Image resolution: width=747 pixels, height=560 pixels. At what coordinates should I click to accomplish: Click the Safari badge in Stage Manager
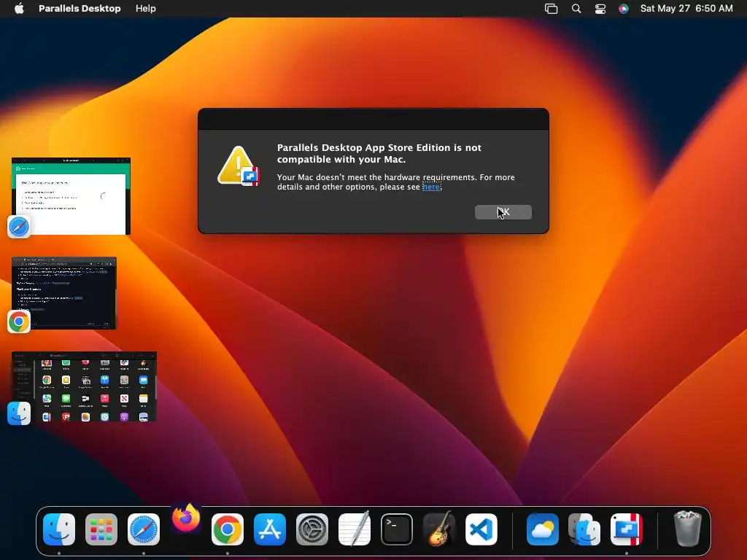pyautogui.click(x=19, y=227)
